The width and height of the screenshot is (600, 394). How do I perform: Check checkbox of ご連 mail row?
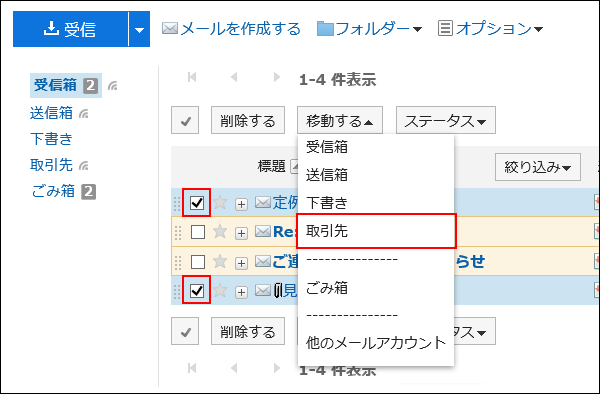(198, 262)
